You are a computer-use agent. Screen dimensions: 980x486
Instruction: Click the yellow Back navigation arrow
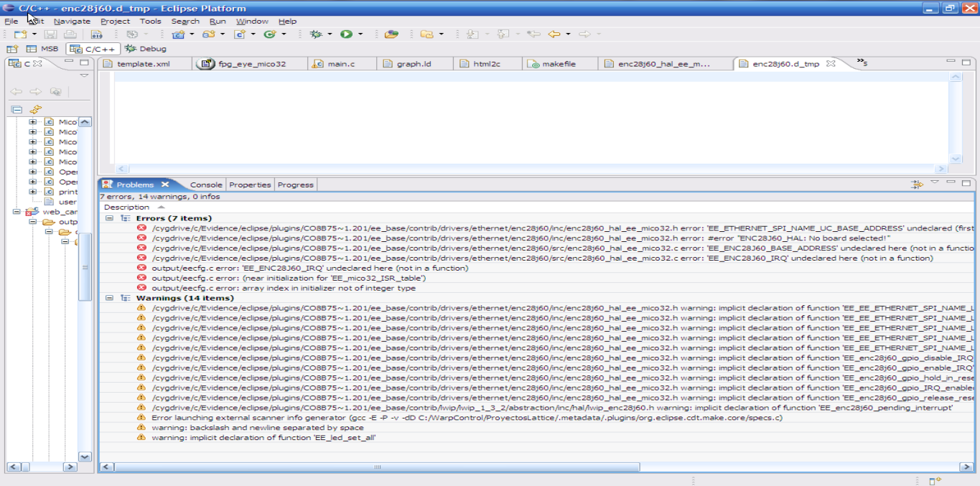[554, 34]
